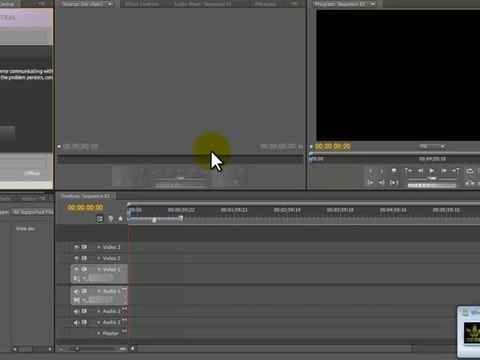Toggle sync lock for Video 3 track
Screen dimensions: 480x360
84,247
